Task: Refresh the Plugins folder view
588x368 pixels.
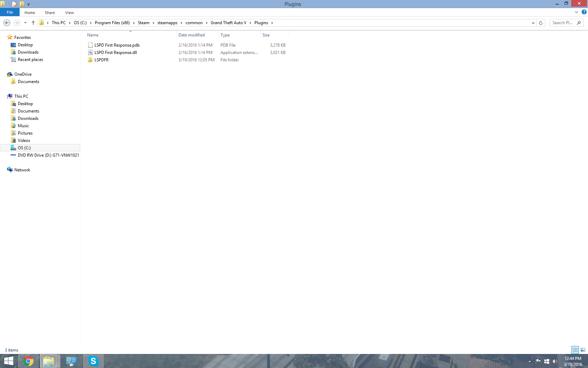Action: [541, 23]
